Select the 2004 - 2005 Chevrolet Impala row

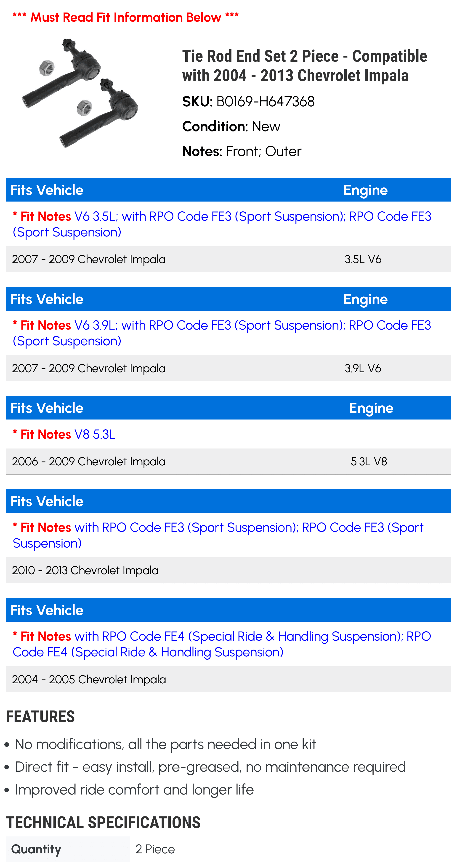click(228, 679)
